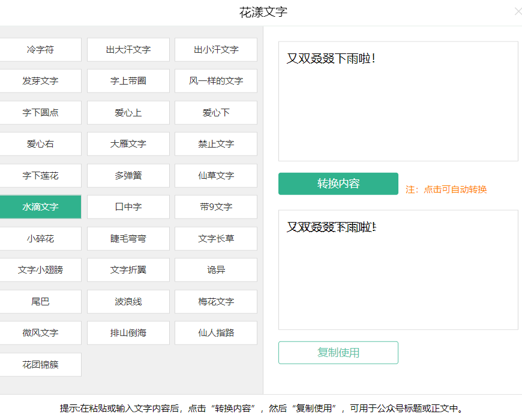Apply the 爱心上 heart style

click(x=128, y=113)
